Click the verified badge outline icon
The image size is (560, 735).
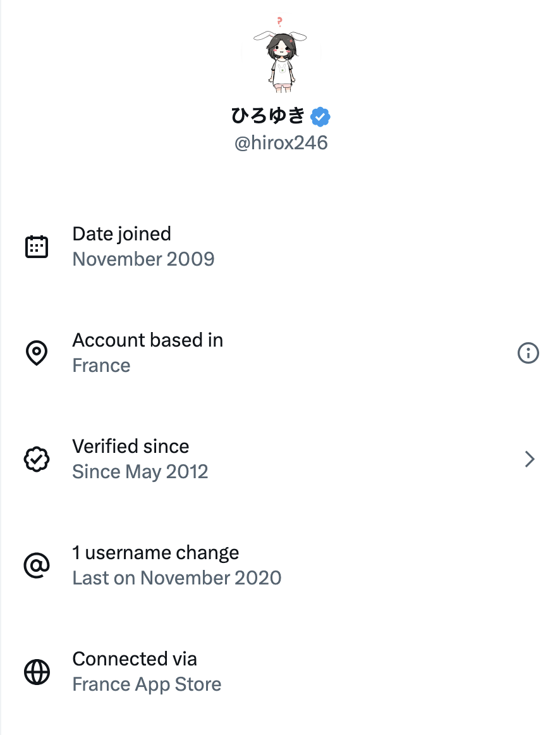pos(37,459)
